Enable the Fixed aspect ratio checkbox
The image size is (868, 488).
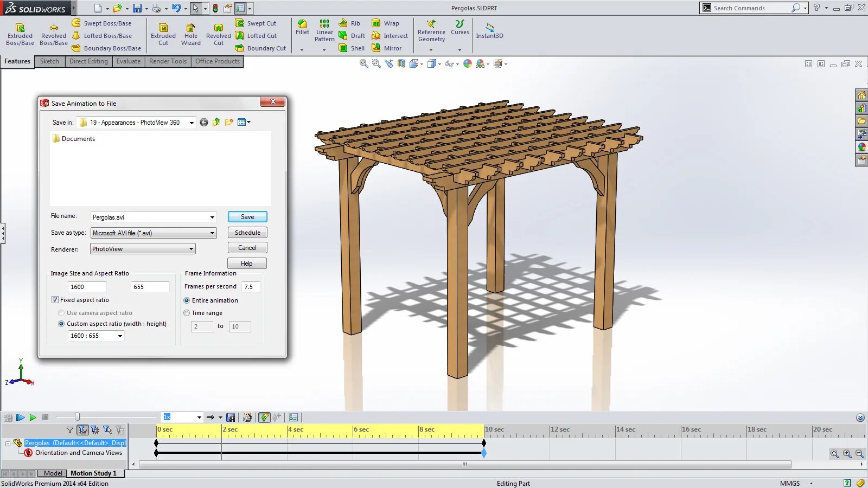pyautogui.click(x=55, y=299)
